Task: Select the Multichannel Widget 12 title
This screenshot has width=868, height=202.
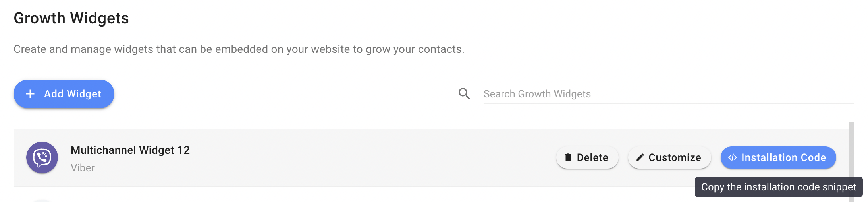Action: coord(130,150)
